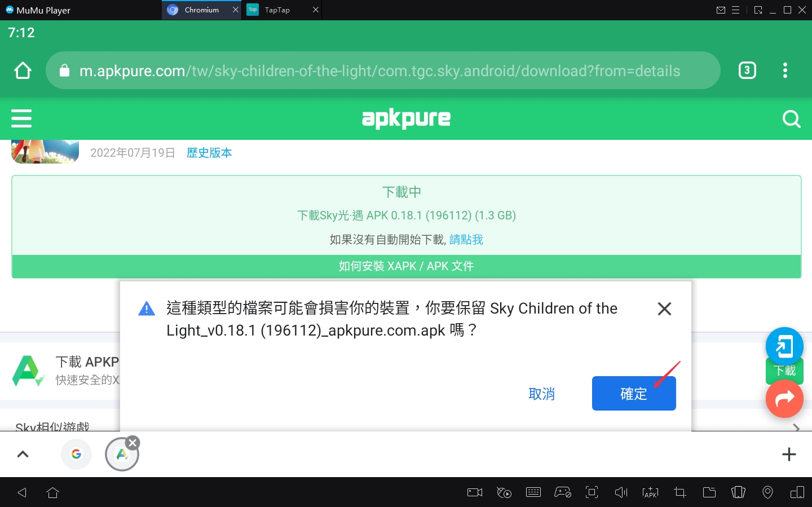Click the MuMu volume speaker icon
The width and height of the screenshot is (812, 507).
(621, 492)
